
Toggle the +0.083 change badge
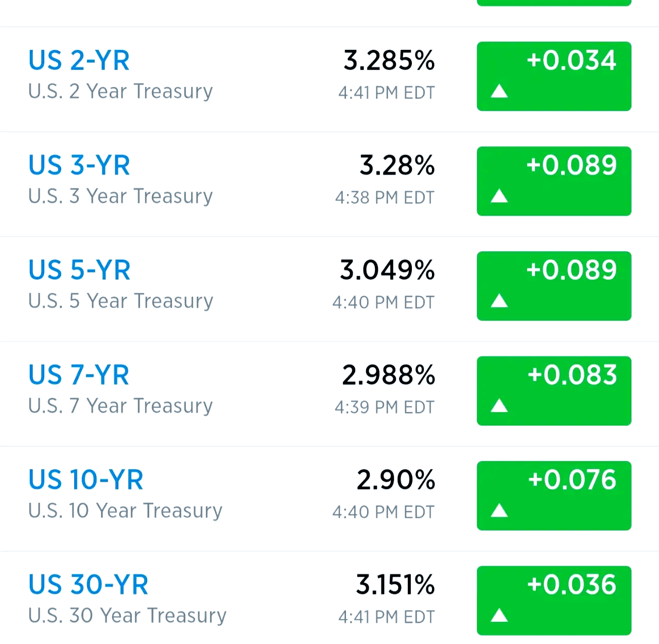[554, 391]
